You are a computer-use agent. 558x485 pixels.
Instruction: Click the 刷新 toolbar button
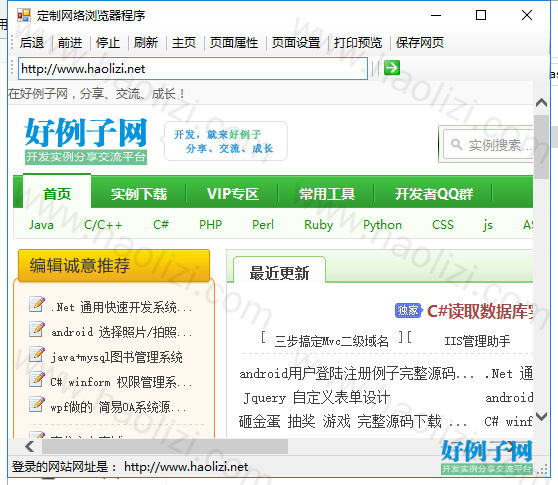pos(146,43)
